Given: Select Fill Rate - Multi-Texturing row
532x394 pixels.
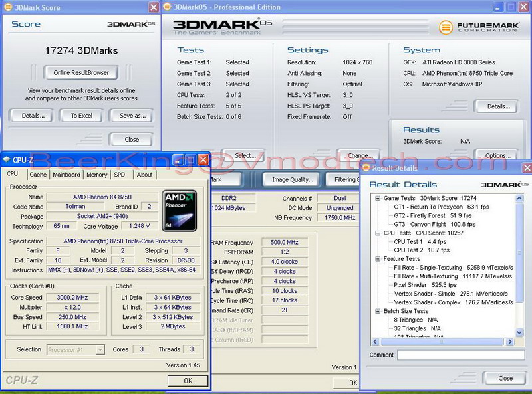Looking at the screenshot, I should click(x=453, y=276).
